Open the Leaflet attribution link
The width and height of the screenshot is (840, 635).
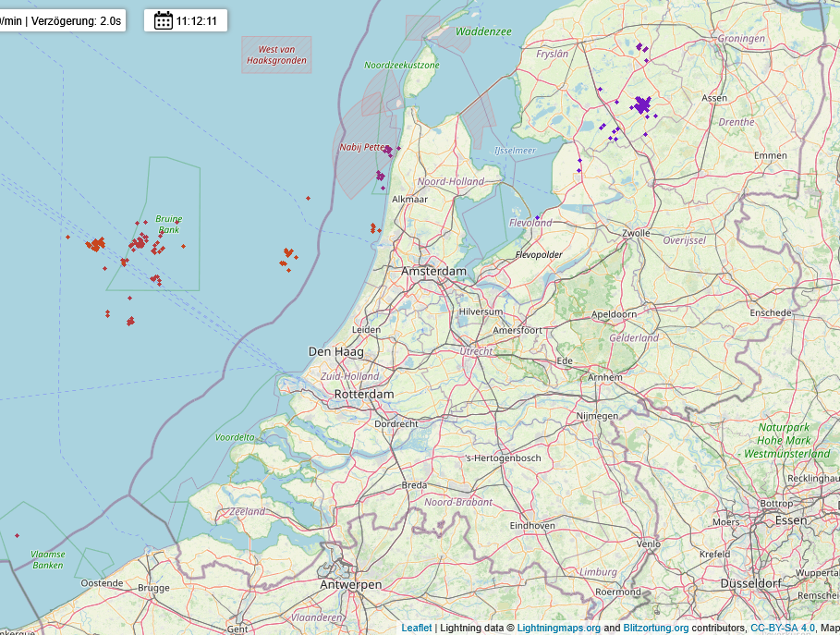click(416, 628)
